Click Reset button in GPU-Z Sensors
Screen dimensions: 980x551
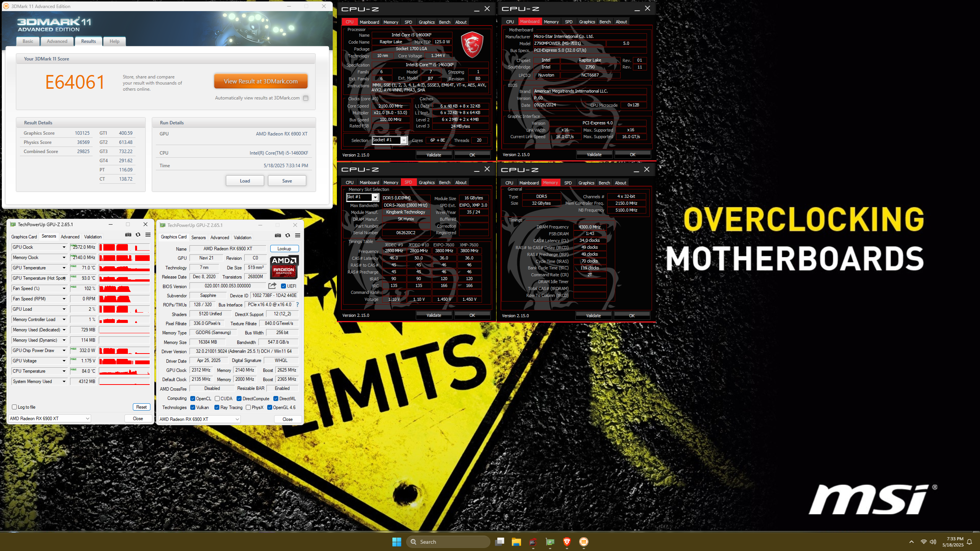point(142,407)
